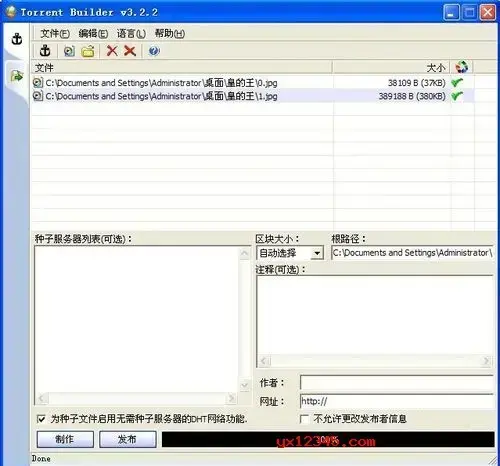The image size is (500, 466).
Task: Click the 制作 button
Action: click(x=65, y=439)
